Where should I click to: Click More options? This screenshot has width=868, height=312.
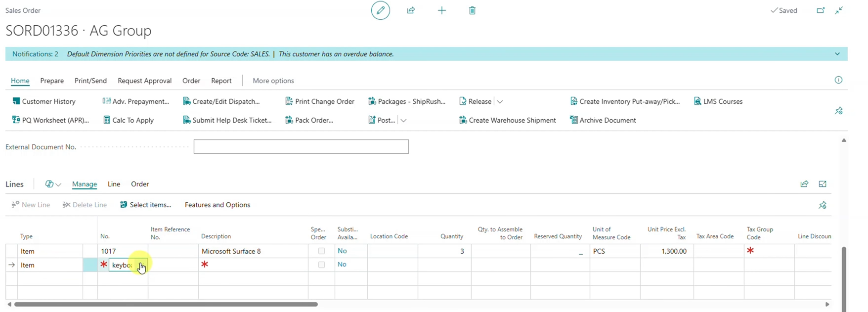(x=273, y=81)
